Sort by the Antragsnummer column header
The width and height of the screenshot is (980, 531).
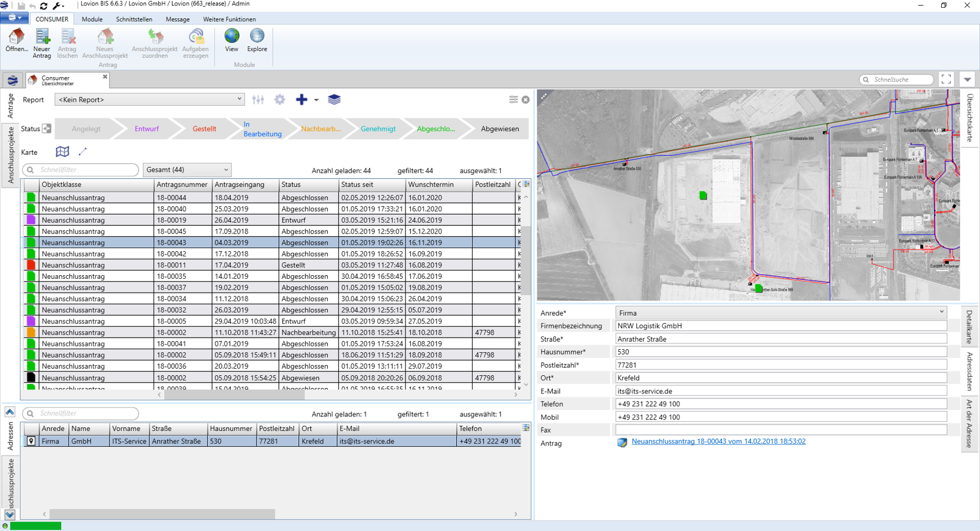tap(182, 185)
